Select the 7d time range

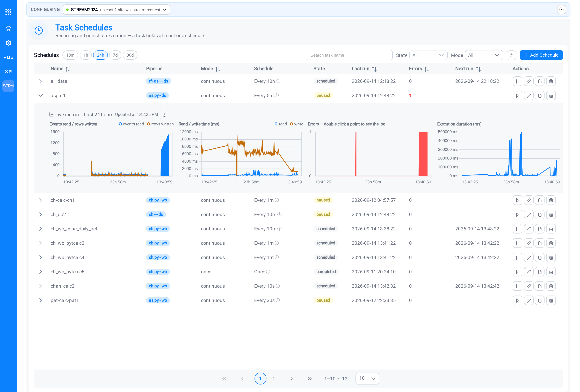pos(115,55)
